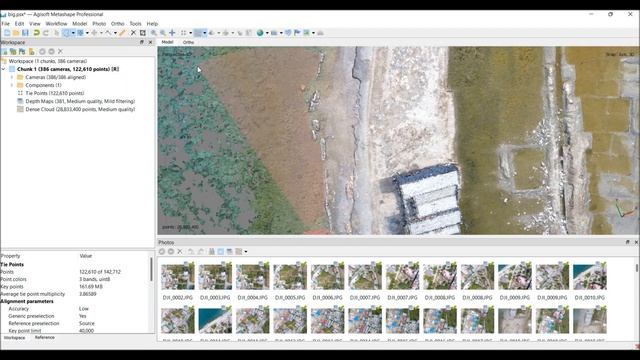Select the Dense Cloud tree item

[x=76, y=109]
